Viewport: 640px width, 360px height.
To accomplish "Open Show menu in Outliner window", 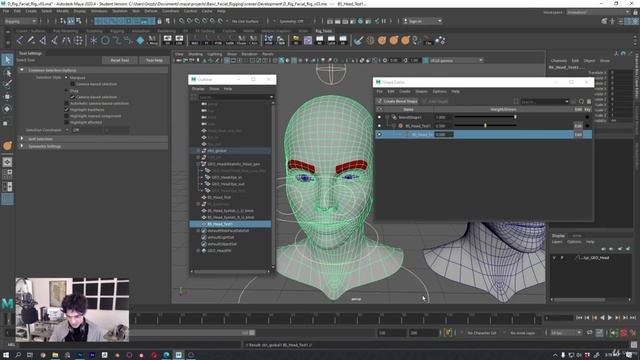I will (214, 89).
